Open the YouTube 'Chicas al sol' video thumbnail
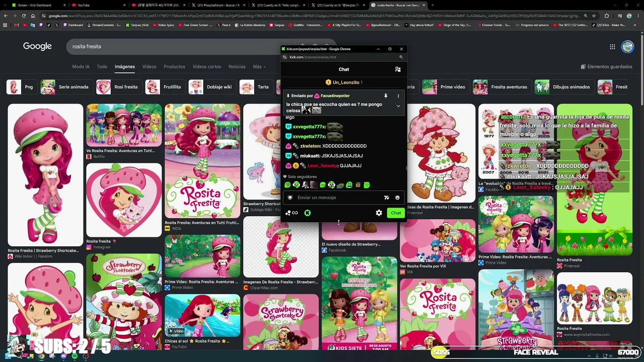 point(202,315)
